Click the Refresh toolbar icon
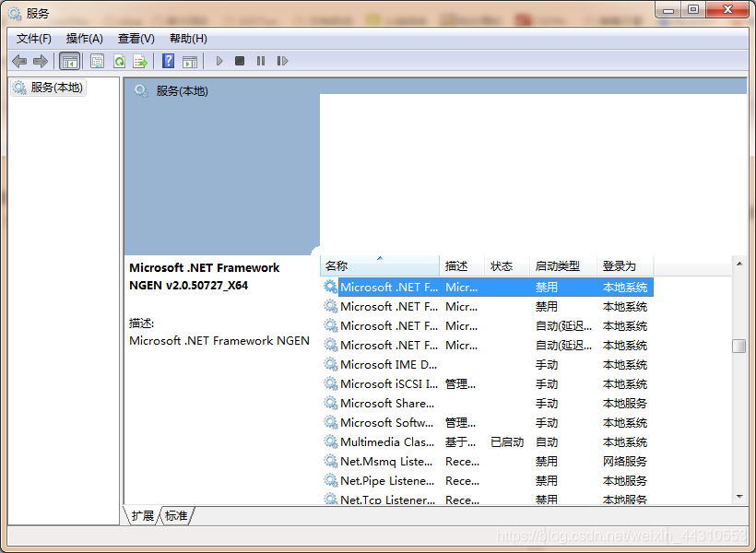This screenshot has width=756, height=553. click(x=119, y=61)
